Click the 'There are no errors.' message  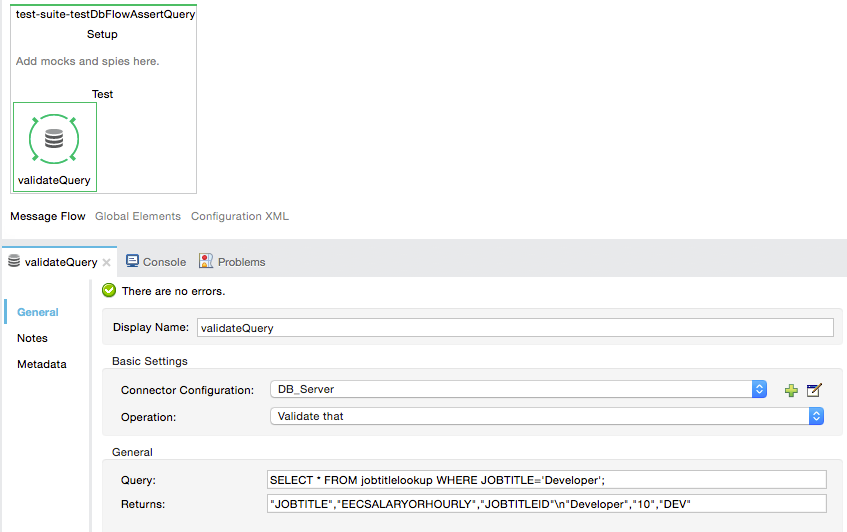[x=173, y=291]
